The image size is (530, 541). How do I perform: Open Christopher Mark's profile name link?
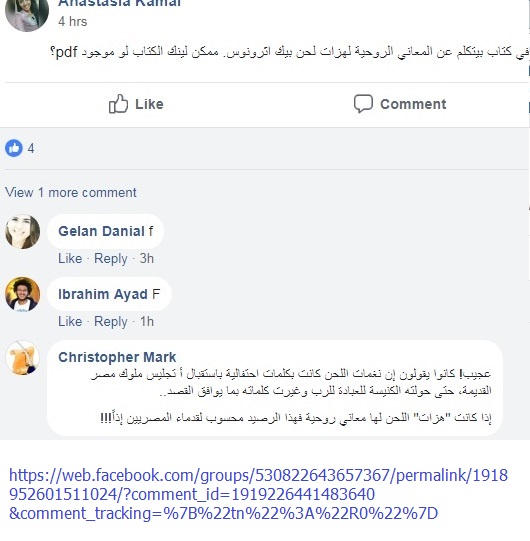[x=117, y=357]
